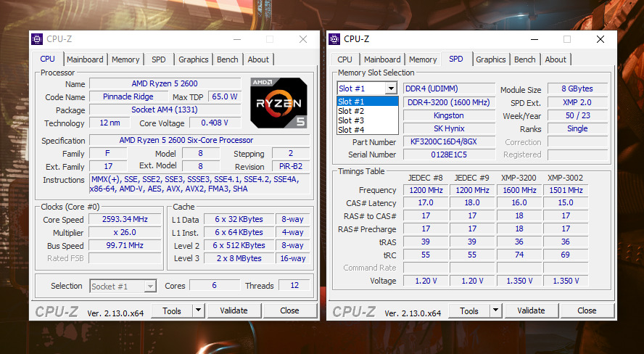Click the Bus Speed value 99.71 MHz
This screenshot has height=354, width=644.
125,246
